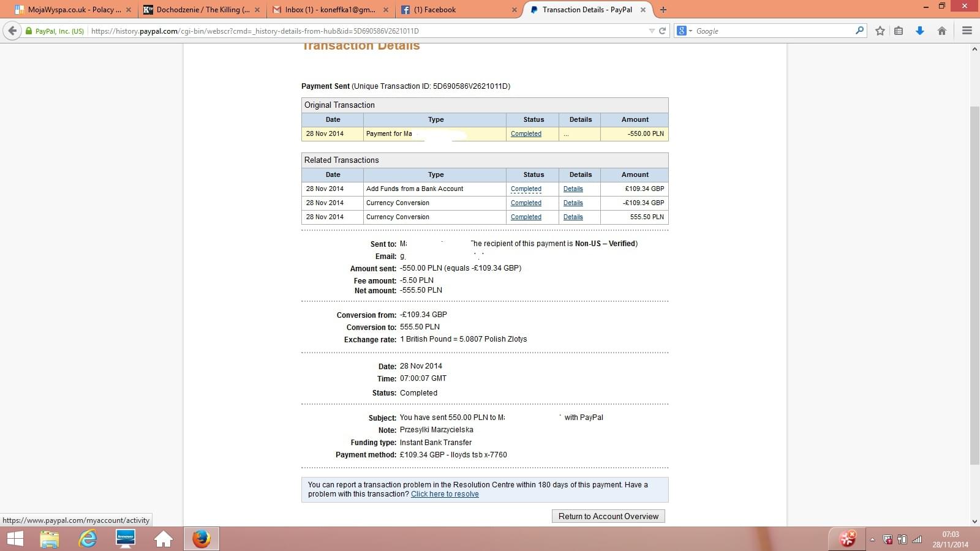Click the red tray icon on the taskbar

pyautogui.click(x=848, y=539)
